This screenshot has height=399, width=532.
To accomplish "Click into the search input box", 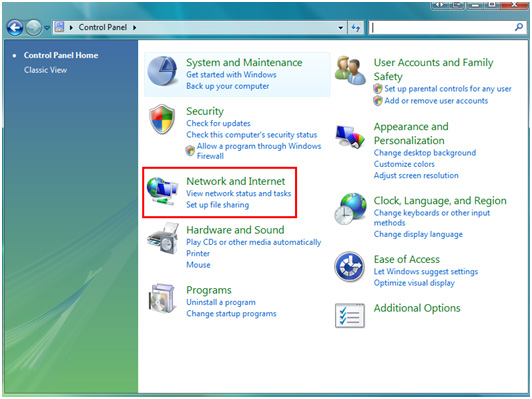I will pos(441,27).
